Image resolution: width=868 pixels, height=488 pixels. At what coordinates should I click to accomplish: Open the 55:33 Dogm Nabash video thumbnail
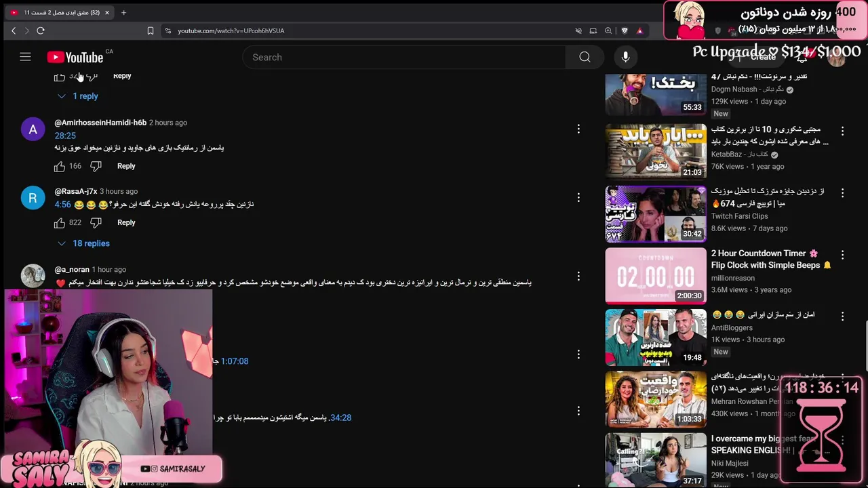pyautogui.click(x=656, y=94)
